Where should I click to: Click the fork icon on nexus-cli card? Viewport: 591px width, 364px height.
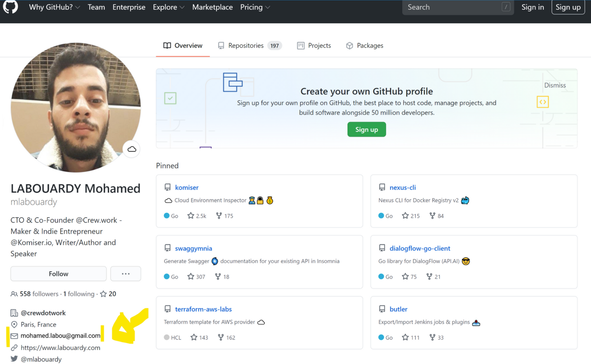(432, 216)
